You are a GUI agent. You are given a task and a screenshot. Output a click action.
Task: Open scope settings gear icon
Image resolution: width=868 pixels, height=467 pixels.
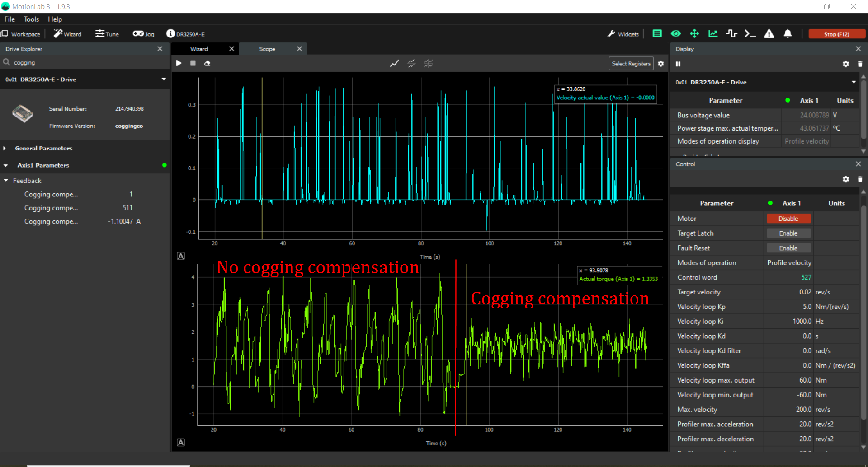[x=661, y=64]
